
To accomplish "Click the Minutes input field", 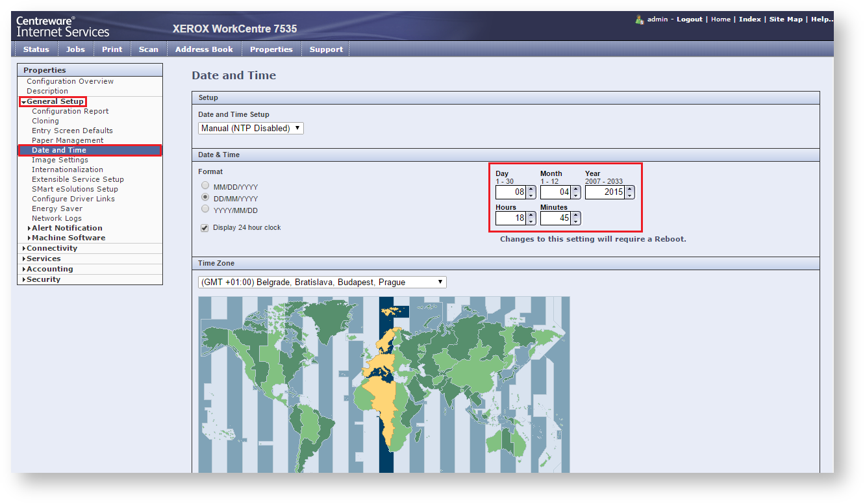I will pyautogui.click(x=556, y=218).
